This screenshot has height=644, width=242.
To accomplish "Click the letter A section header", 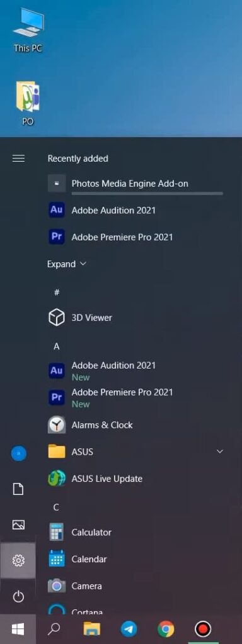I will (x=57, y=347).
